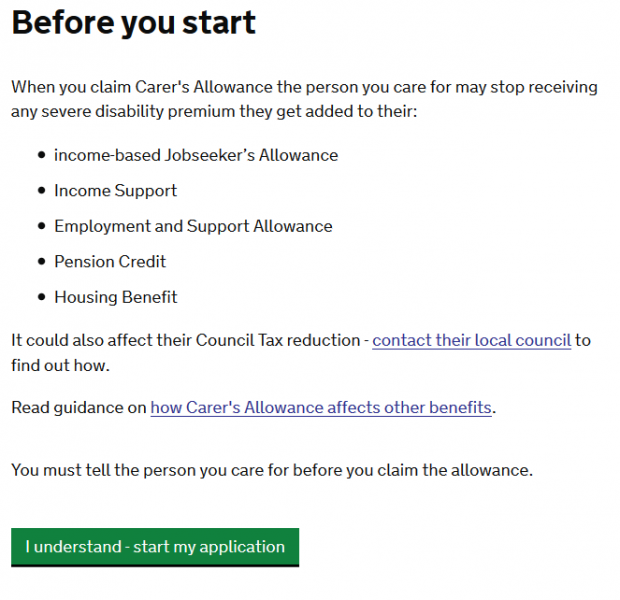Viewport: 620px width, 600px height.
Task: Click 'Employment and Support Allowance' list item
Action: (193, 226)
